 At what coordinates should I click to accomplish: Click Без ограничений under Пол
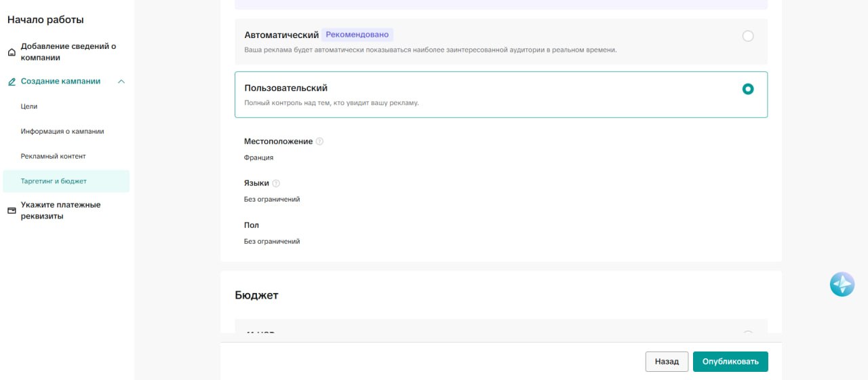click(272, 242)
